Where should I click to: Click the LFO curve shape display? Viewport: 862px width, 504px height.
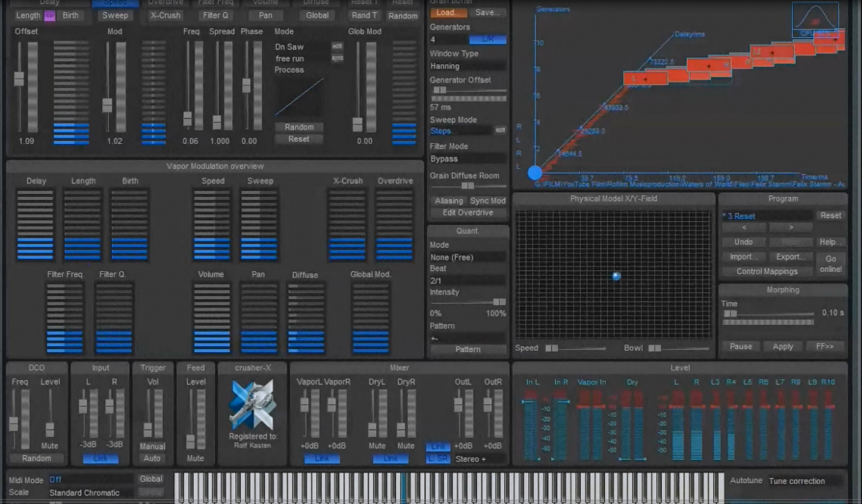(299, 97)
